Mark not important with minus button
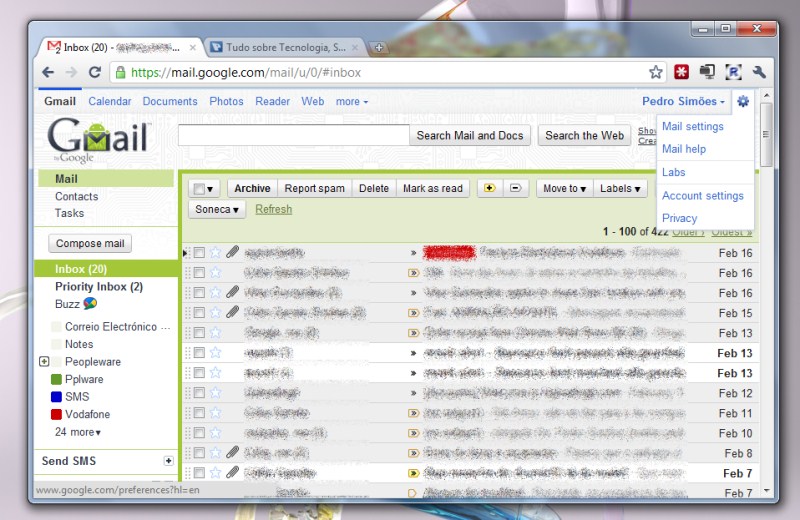This screenshot has height=520, width=800. pos(515,188)
